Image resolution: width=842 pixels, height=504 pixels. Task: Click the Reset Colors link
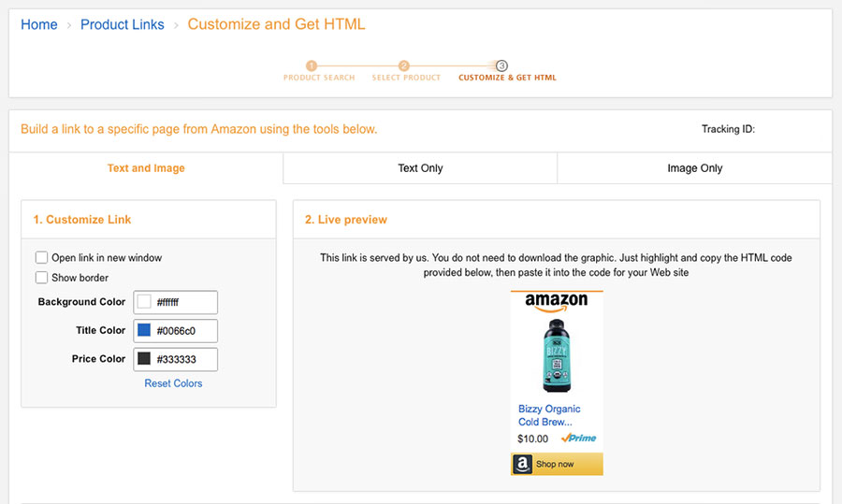click(x=173, y=383)
